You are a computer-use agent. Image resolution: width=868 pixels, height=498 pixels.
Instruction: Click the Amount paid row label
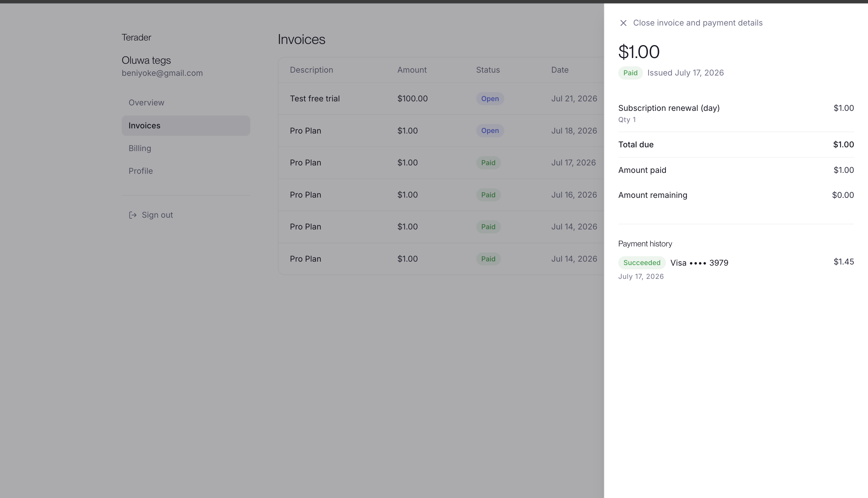point(642,170)
